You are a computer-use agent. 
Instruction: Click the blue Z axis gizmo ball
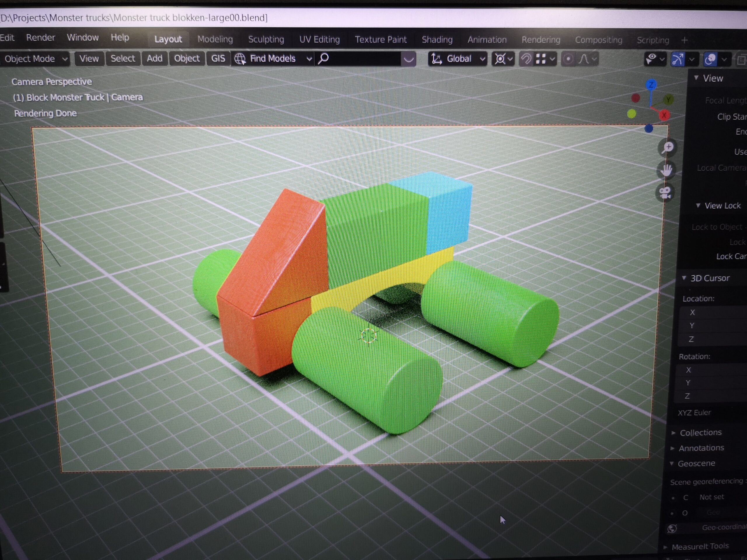(x=651, y=85)
